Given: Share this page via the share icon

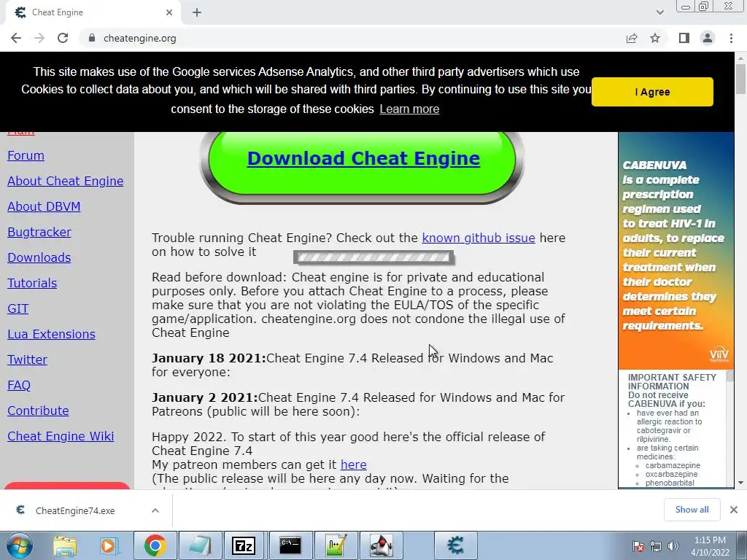Looking at the screenshot, I should pyautogui.click(x=632, y=38).
